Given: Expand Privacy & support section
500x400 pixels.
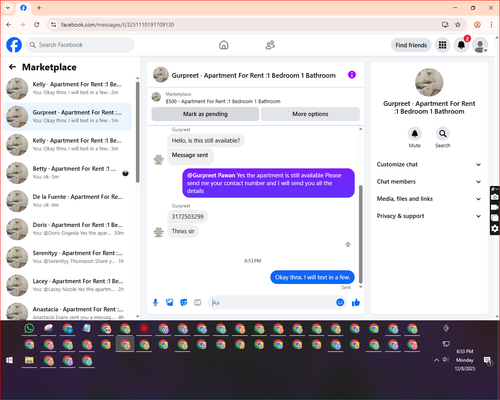Looking at the screenshot, I should [x=429, y=216].
